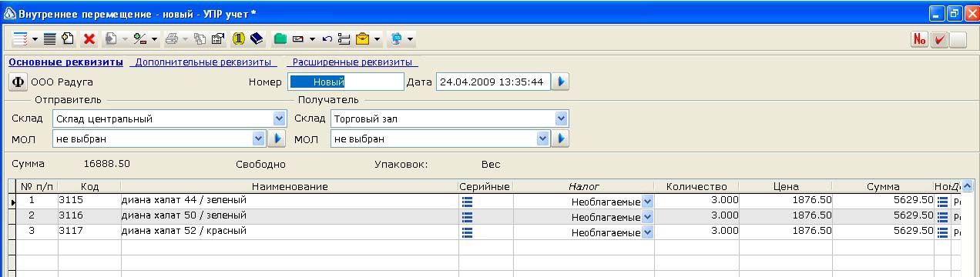Image resolution: width=980 pixels, height=277 pixels.
Task: Click the yellow coin icon
Action: pyautogui.click(x=239, y=38)
